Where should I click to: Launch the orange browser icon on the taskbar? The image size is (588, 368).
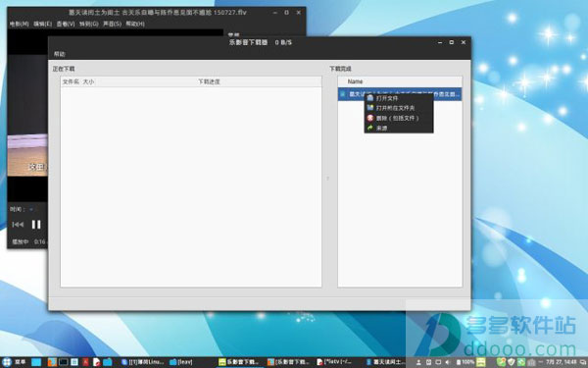coord(52,362)
